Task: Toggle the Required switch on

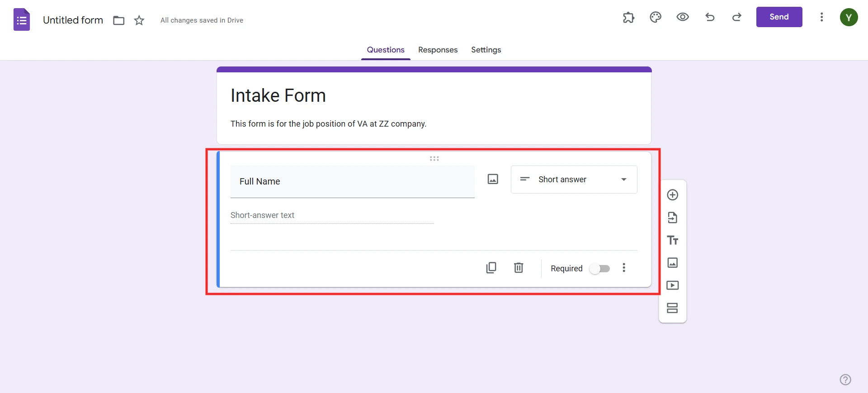Action: (x=599, y=269)
